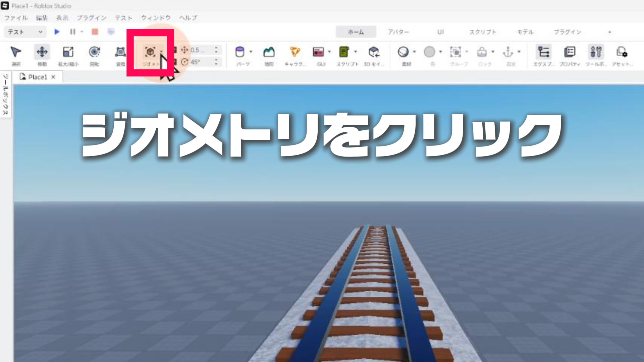Activate the 移動 (Move) tool
The width and height of the screenshot is (644, 362).
click(42, 52)
